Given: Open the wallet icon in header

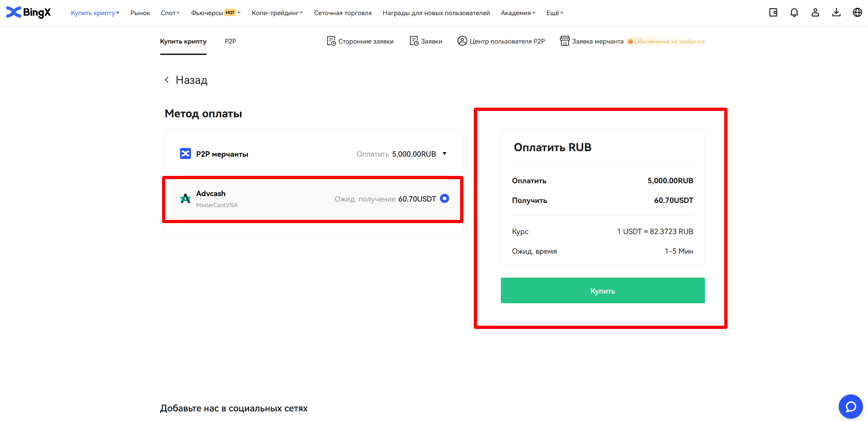Looking at the screenshot, I should 773,12.
